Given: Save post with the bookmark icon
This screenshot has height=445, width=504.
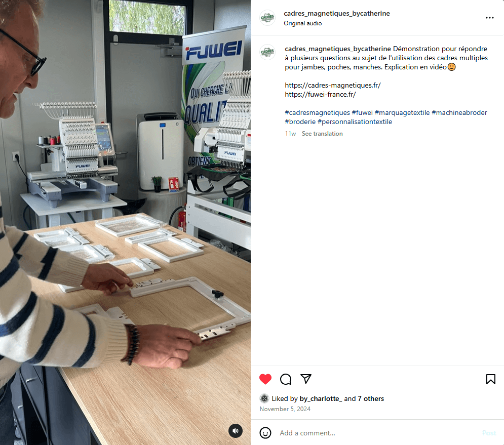Looking at the screenshot, I should click(490, 379).
